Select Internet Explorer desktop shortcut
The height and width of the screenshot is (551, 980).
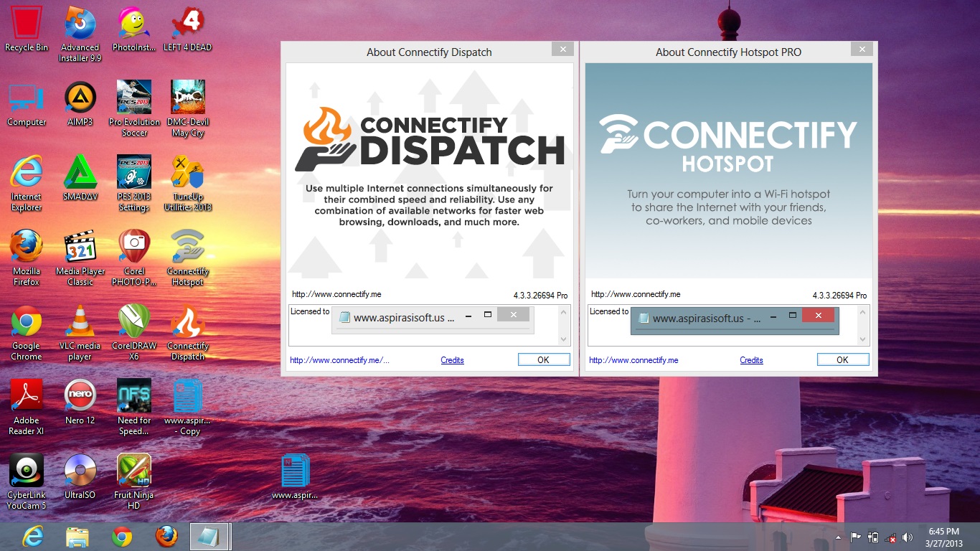(x=27, y=184)
